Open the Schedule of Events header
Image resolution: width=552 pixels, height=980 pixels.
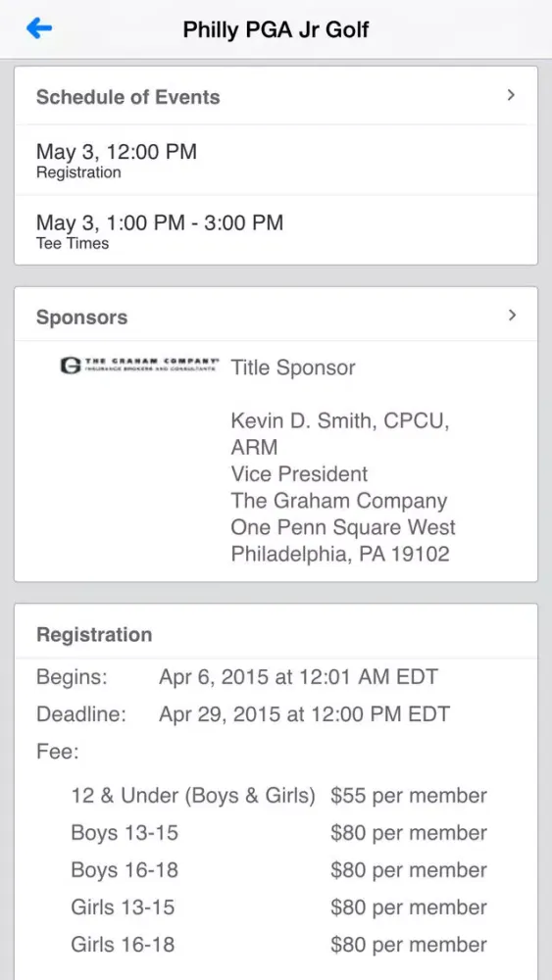click(276, 96)
